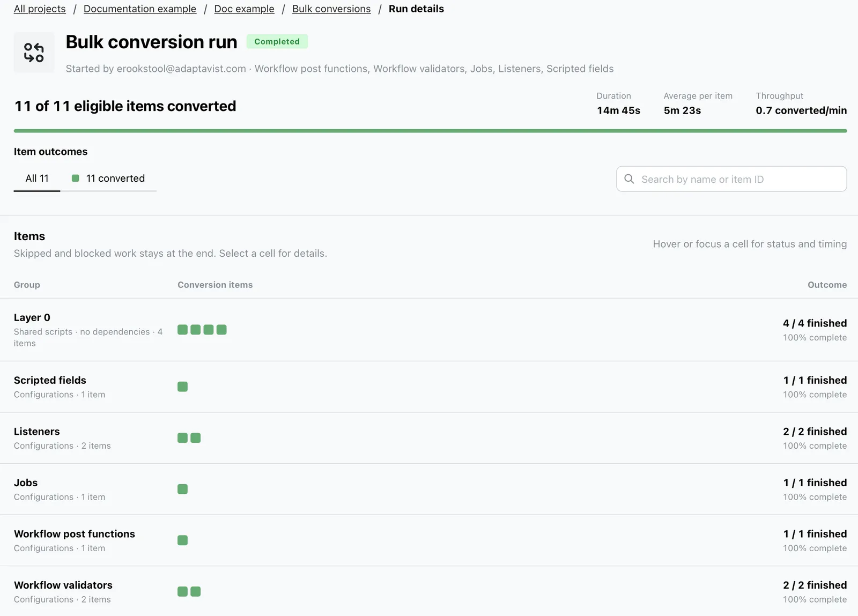858x616 pixels.
Task: Click the 4 / 4 finished outcome
Action: coord(815,323)
